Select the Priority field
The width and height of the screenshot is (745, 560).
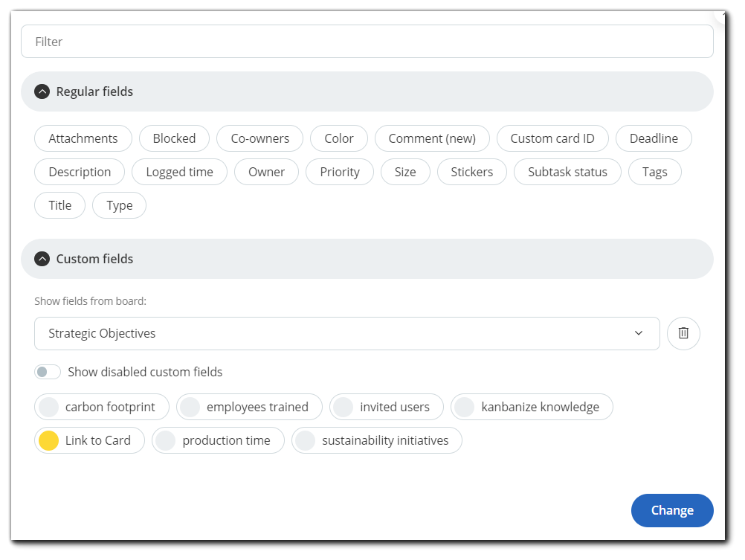[340, 172]
